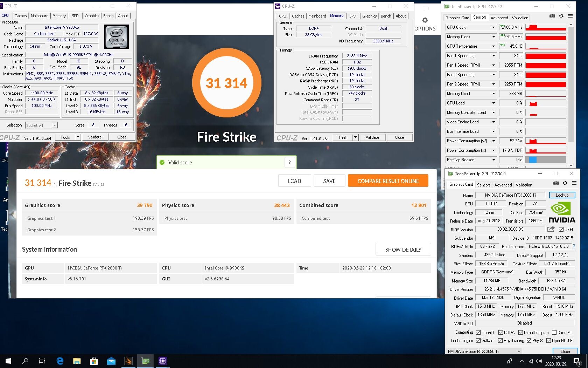Open GPU selector dropdown NVIDIA GeForce RTX 2080 Ti
Screen dimensions: 588x368
[484, 351]
